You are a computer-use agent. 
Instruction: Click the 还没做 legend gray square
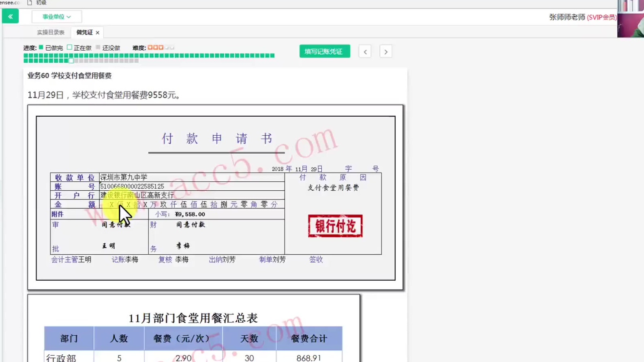point(98,47)
